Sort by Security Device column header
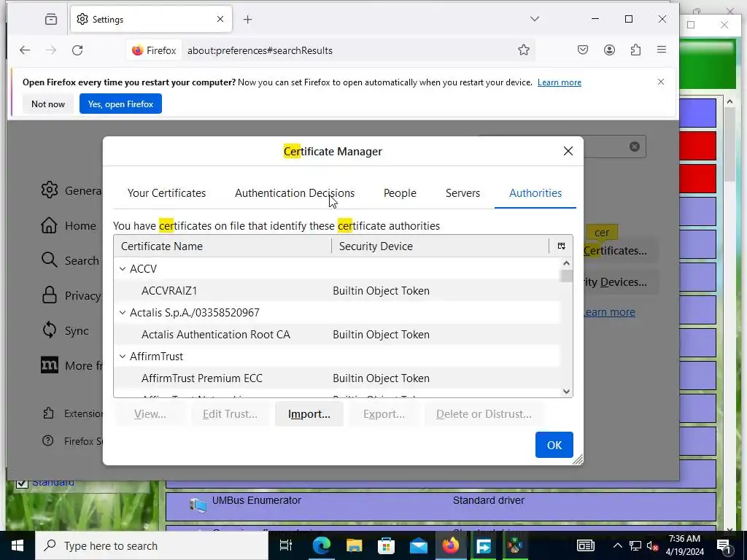Screen dimensions: 747x560 (440, 246)
